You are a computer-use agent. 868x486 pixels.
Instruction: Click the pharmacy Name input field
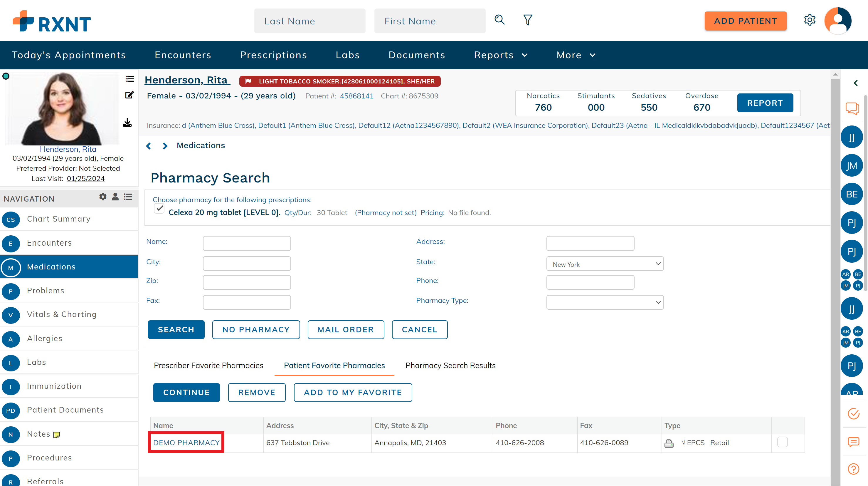[x=247, y=244]
